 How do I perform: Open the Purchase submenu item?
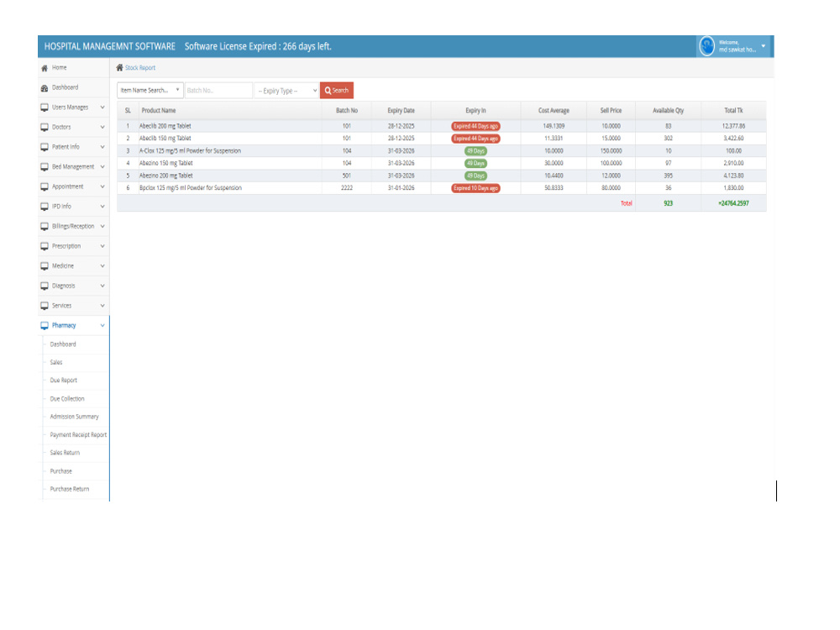click(61, 471)
